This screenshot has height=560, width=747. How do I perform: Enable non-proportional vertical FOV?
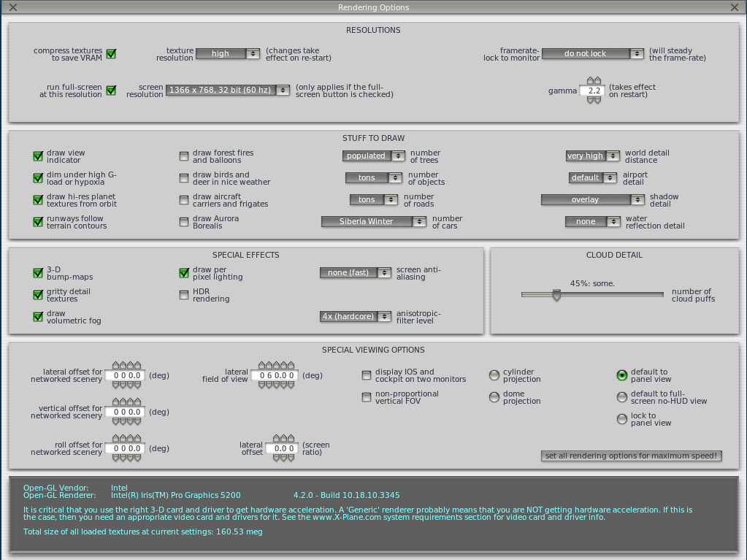[x=367, y=397]
